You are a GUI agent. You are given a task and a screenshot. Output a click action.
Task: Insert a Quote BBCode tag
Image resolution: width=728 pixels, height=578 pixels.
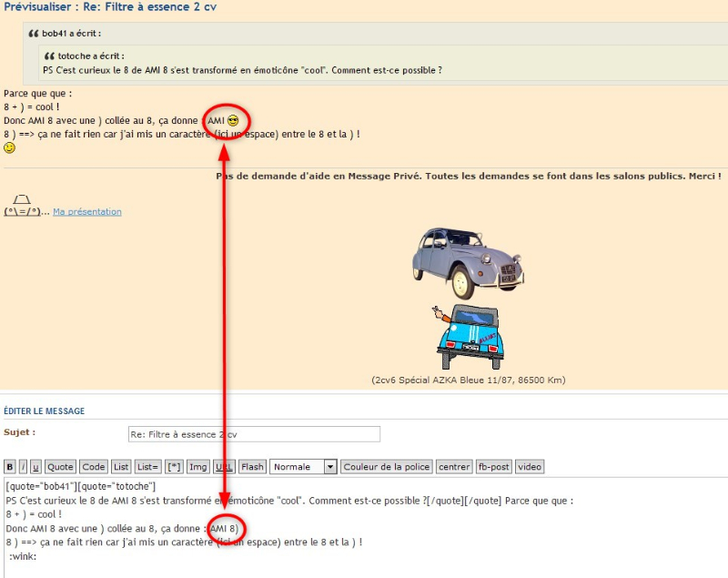click(61, 467)
